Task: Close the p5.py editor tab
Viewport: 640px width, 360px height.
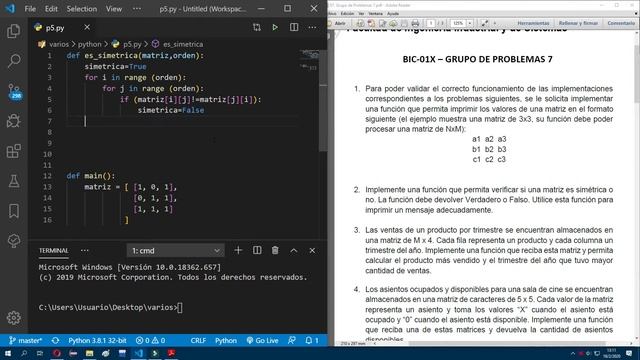Action: (x=87, y=27)
